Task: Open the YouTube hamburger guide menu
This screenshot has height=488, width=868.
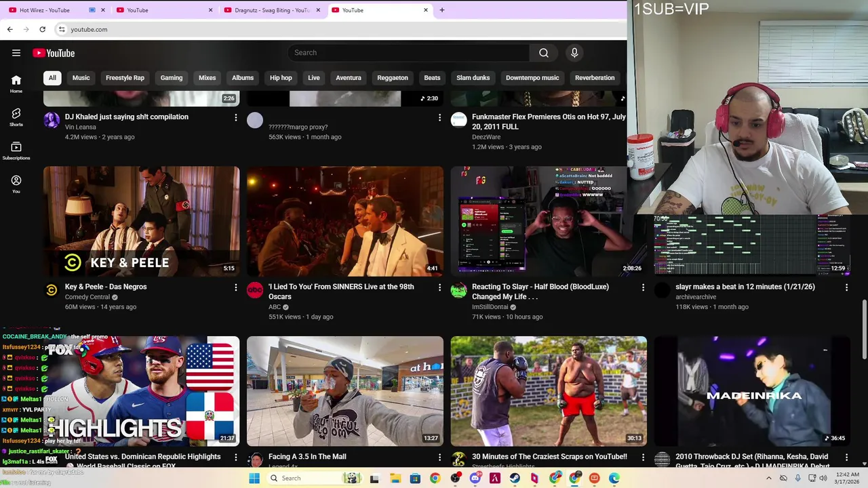Action: pos(16,53)
